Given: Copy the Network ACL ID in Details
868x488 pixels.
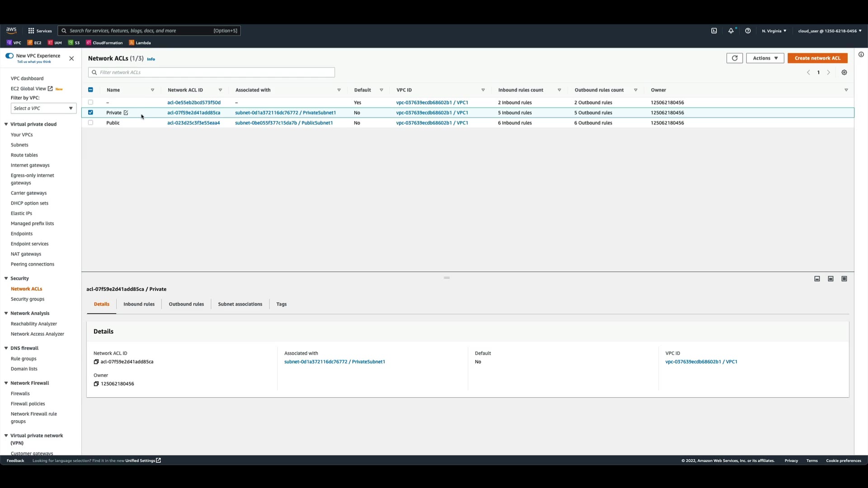Looking at the screenshot, I should [96, 361].
